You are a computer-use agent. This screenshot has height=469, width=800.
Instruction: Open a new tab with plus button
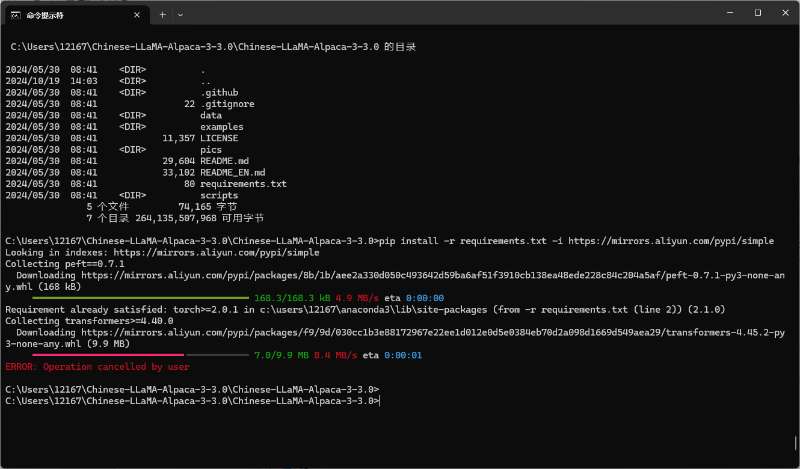point(162,14)
